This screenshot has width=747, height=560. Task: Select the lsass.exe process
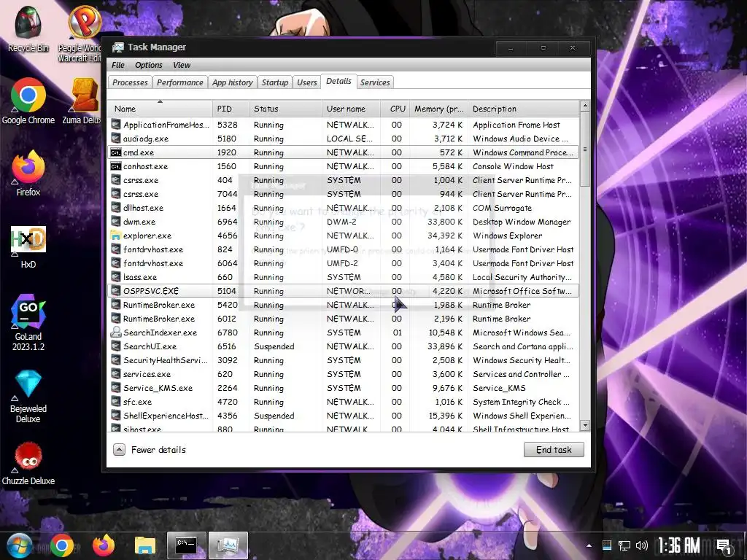[344, 276]
